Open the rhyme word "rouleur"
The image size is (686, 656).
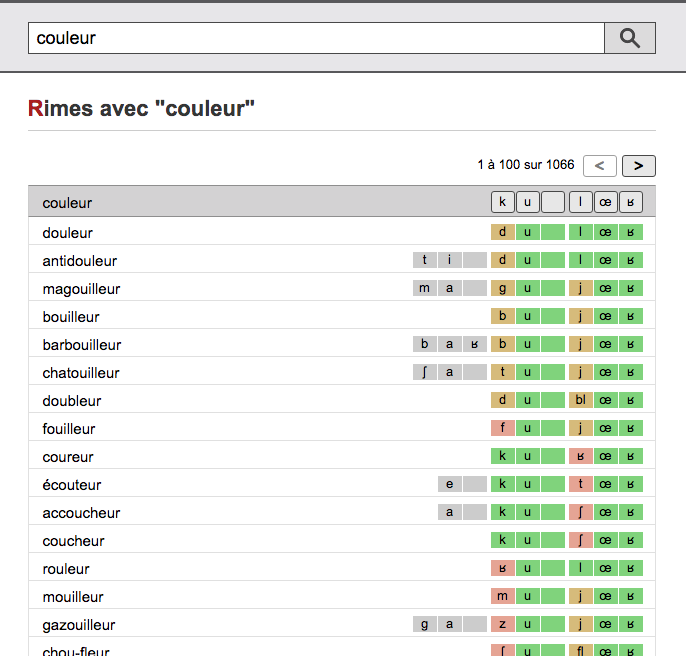click(66, 569)
